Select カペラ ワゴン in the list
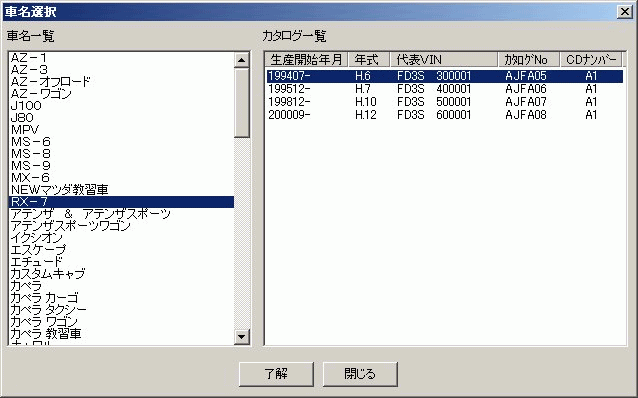The image size is (638, 398). [121, 322]
